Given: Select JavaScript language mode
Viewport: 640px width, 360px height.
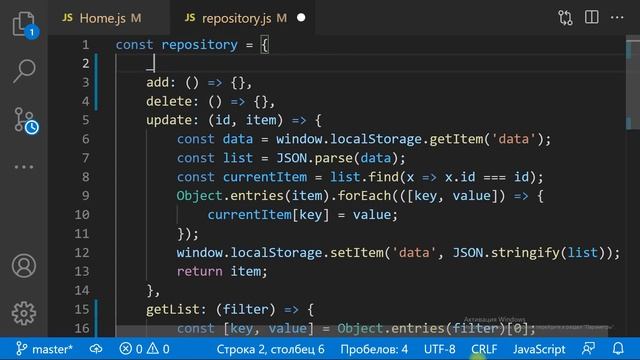Looking at the screenshot, I should tap(539, 349).
